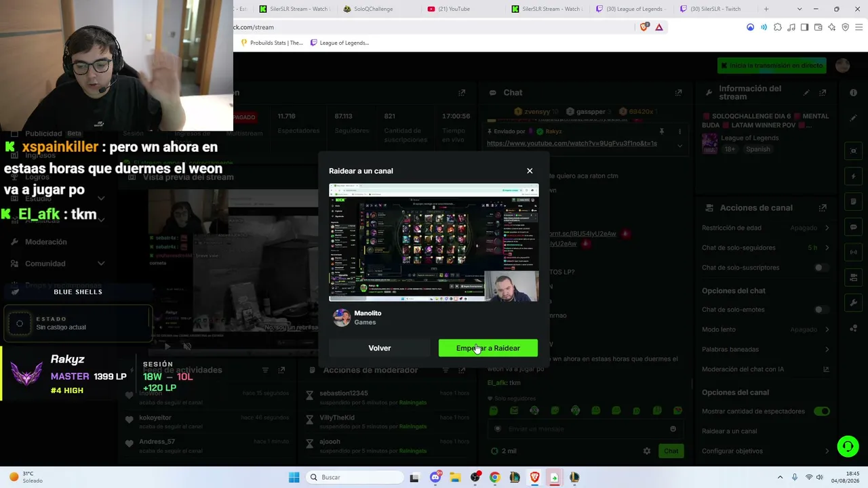Click the wrench sidebar icon
The image size is (868, 488).
pyautogui.click(x=854, y=303)
